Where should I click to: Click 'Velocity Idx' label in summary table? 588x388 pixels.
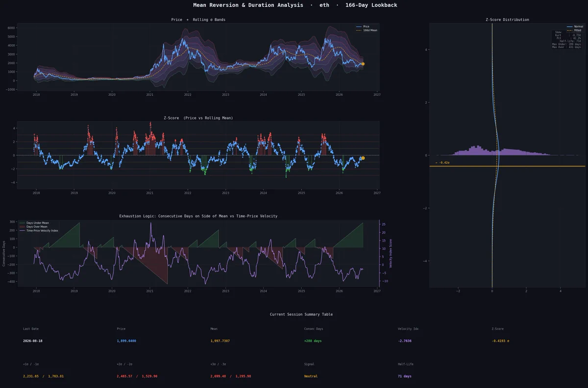(408, 329)
